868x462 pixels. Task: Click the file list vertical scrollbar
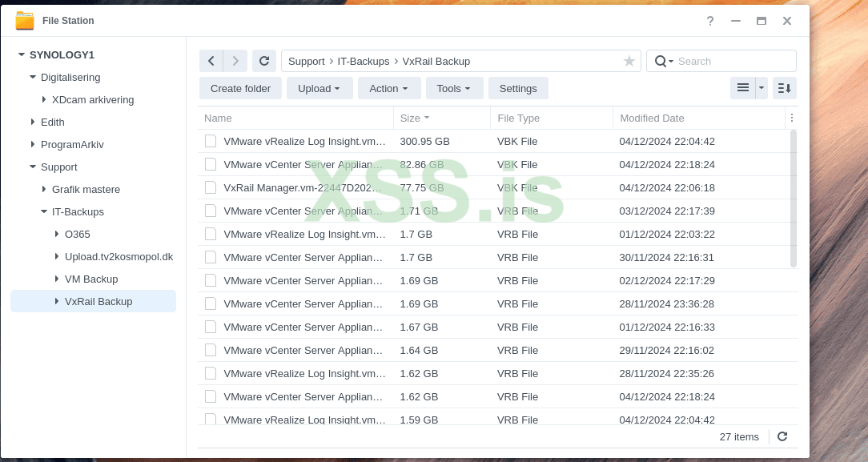(x=794, y=199)
